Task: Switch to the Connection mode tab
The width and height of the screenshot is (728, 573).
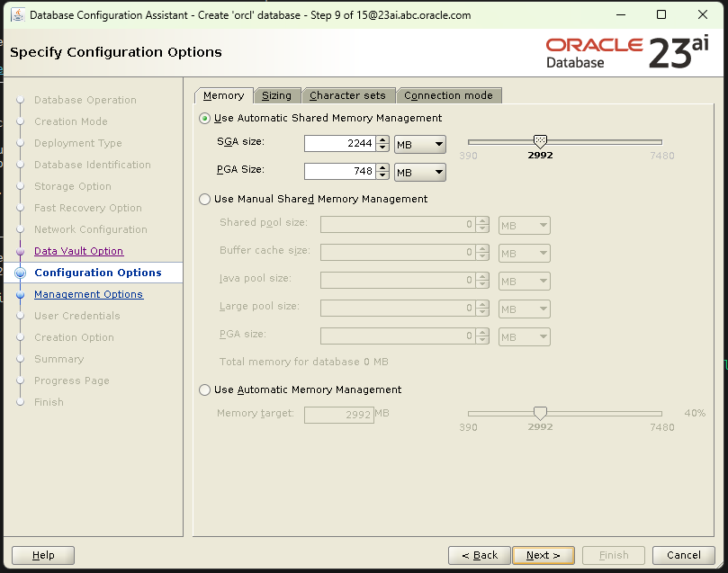Action: click(x=448, y=95)
